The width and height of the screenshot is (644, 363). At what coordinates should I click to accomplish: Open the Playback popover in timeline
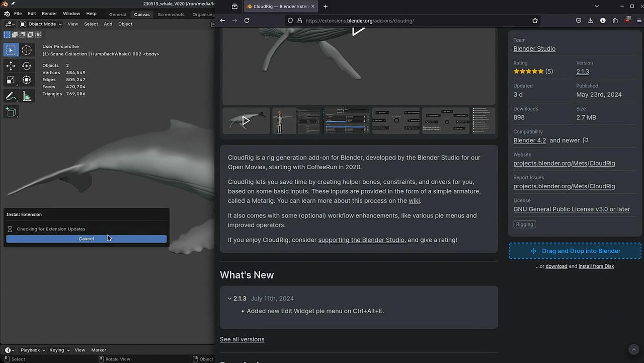pyautogui.click(x=32, y=350)
